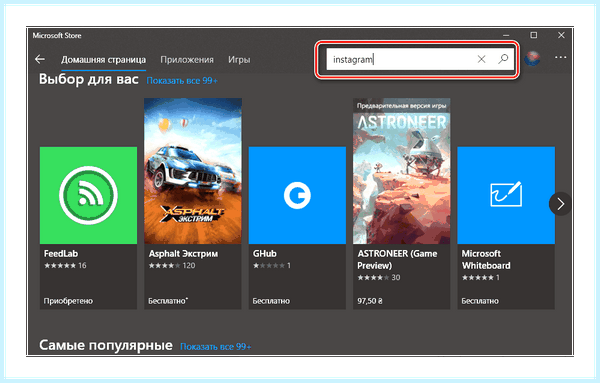Switch to the Приложения tab
This screenshot has width=600, height=383.
pos(187,60)
